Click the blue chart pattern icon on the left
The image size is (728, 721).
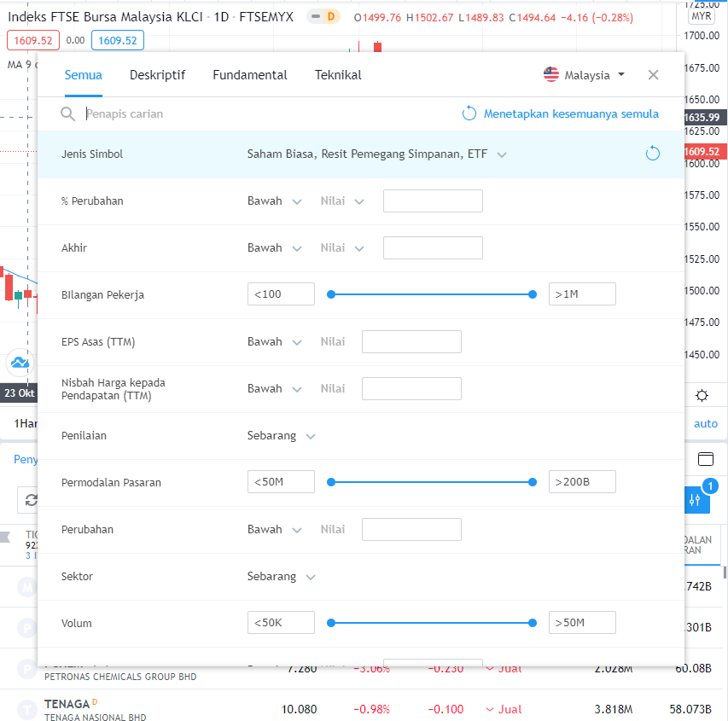[19, 362]
